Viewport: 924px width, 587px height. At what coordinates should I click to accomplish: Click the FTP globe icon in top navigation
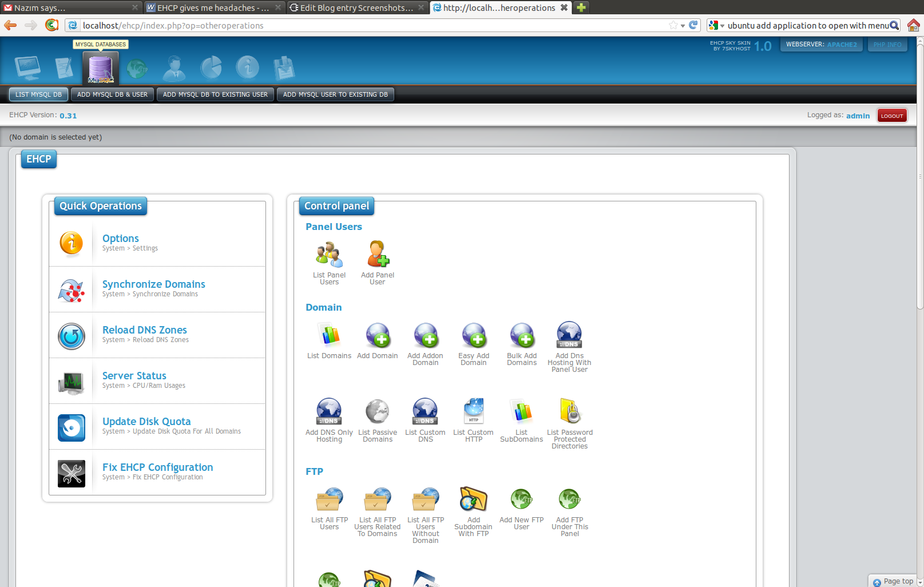click(137, 69)
